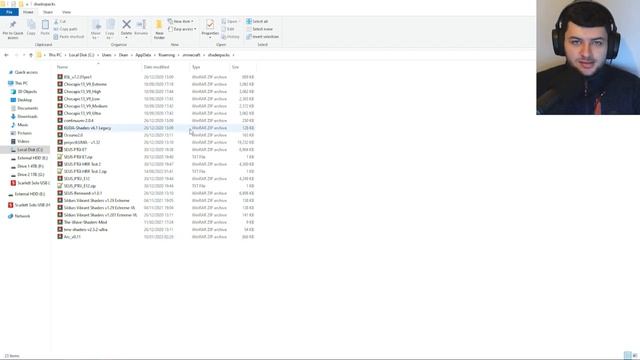Select the Music icon in navigation pane
This screenshot has width=640, height=360.
[x=13, y=124]
